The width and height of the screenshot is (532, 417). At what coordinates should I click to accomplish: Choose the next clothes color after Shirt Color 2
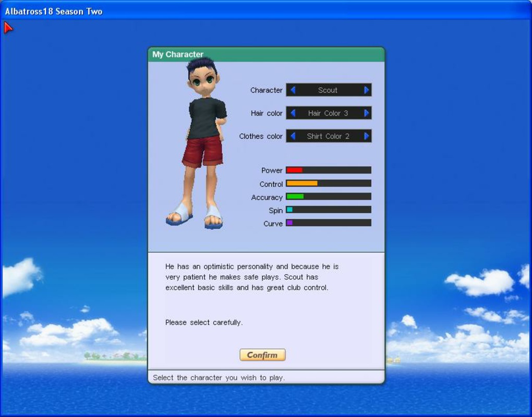click(x=367, y=136)
